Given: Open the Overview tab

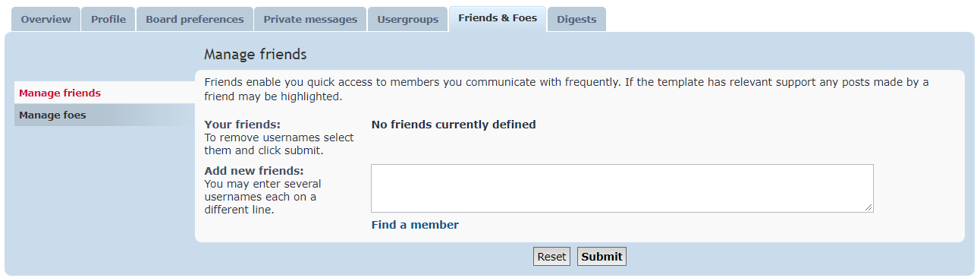Looking at the screenshot, I should pos(46,19).
